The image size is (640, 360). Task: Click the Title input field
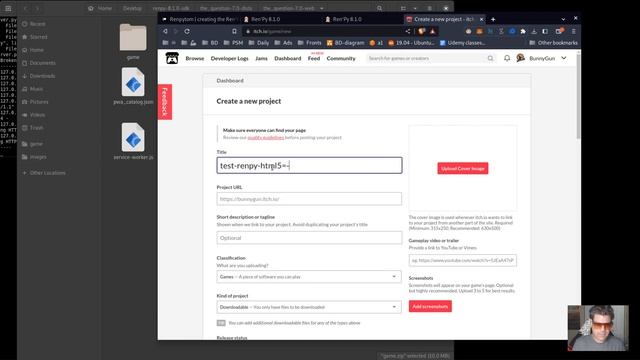click(309, 165)
